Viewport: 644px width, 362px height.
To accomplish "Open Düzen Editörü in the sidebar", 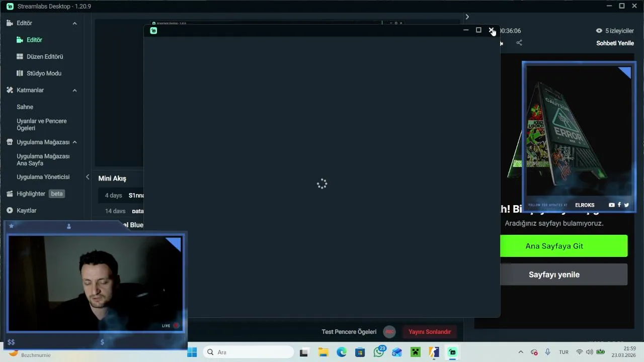I will click(45, 56).
